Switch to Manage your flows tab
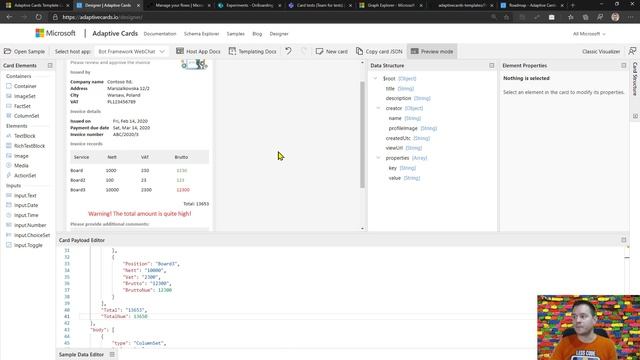This screenshot has width=640, height=360. [x=178, y=5]
